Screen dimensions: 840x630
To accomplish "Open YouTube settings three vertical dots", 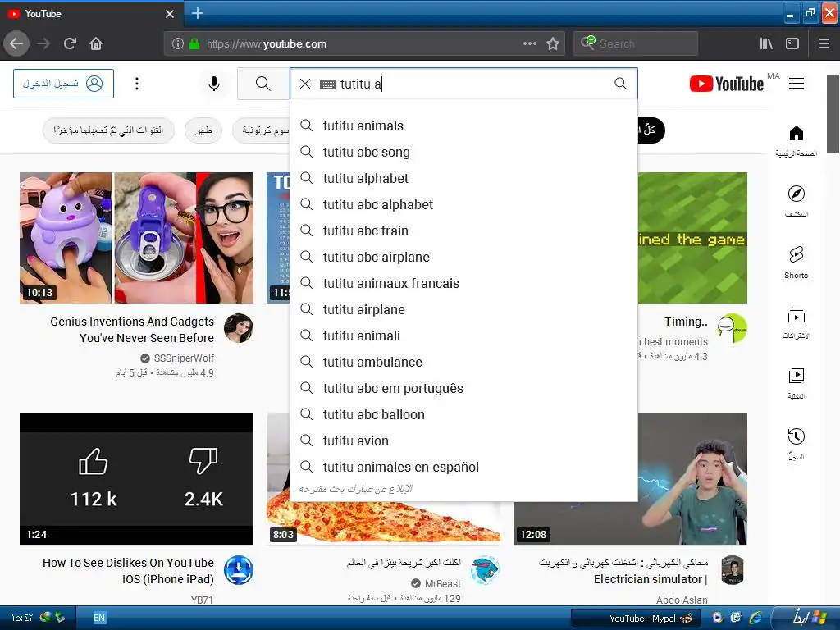I will pyautogui.click(x=137, y=84).
